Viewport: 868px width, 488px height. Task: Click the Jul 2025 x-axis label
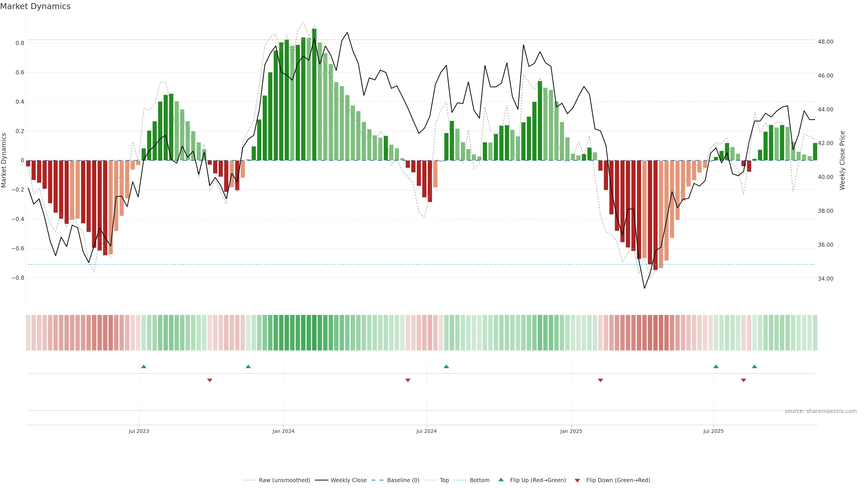click(713, 431)
